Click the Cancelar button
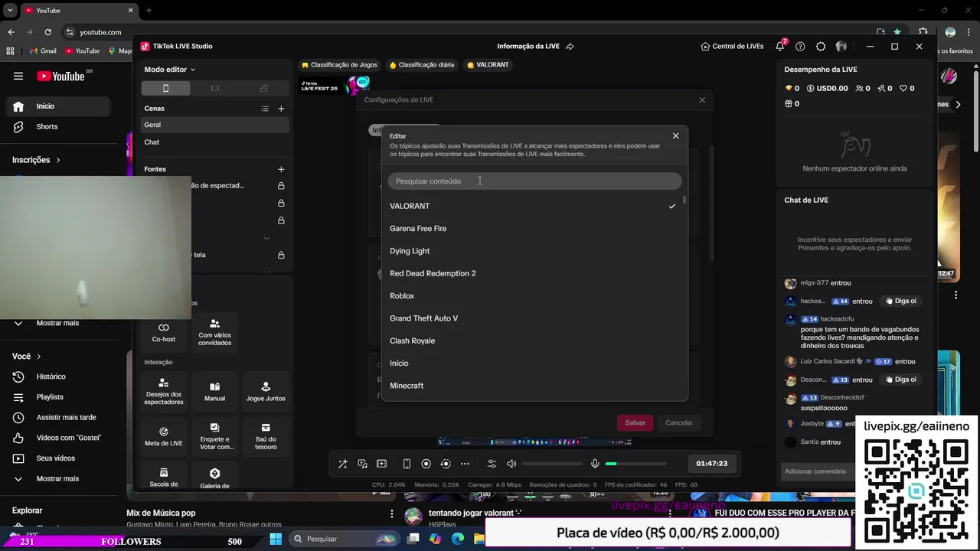The image size is (980, 551). (x=679, y=422)
